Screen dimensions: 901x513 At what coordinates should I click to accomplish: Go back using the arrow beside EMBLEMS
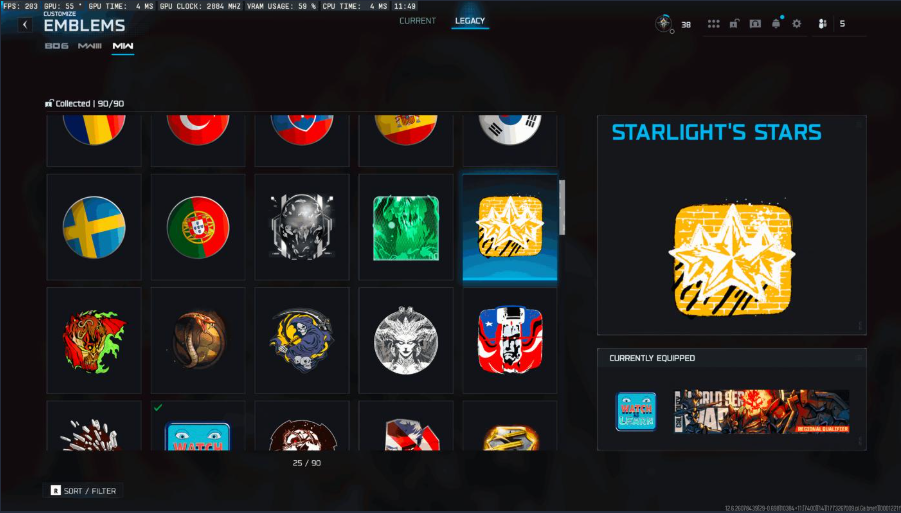pyautogui.click(x=25, y=25)
